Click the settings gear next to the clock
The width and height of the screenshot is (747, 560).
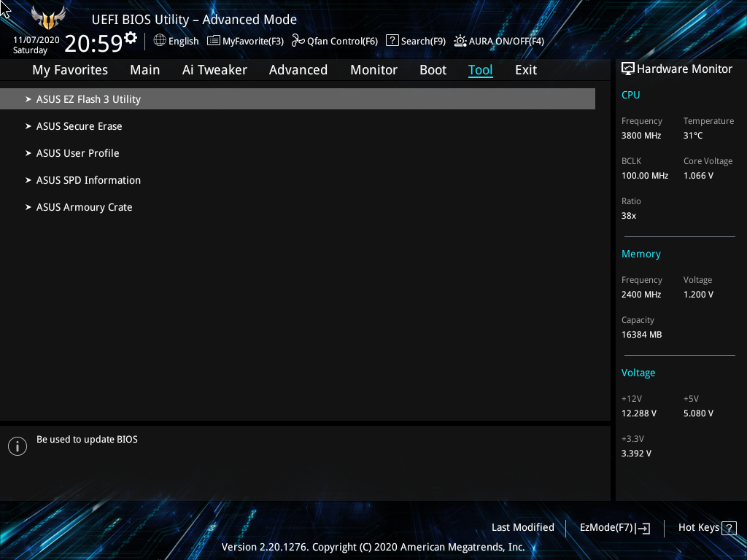[131, 38]
